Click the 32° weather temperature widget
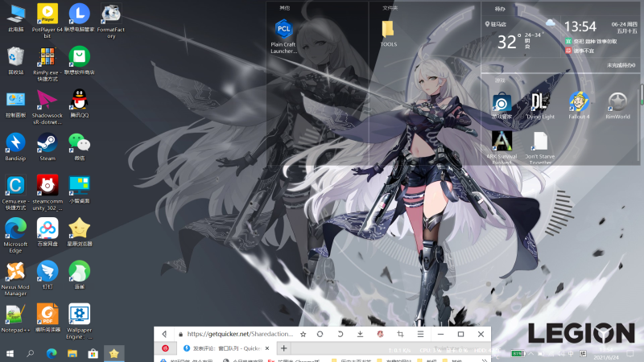The width and height of the screenshot is (644, 362). coord(509,42)
